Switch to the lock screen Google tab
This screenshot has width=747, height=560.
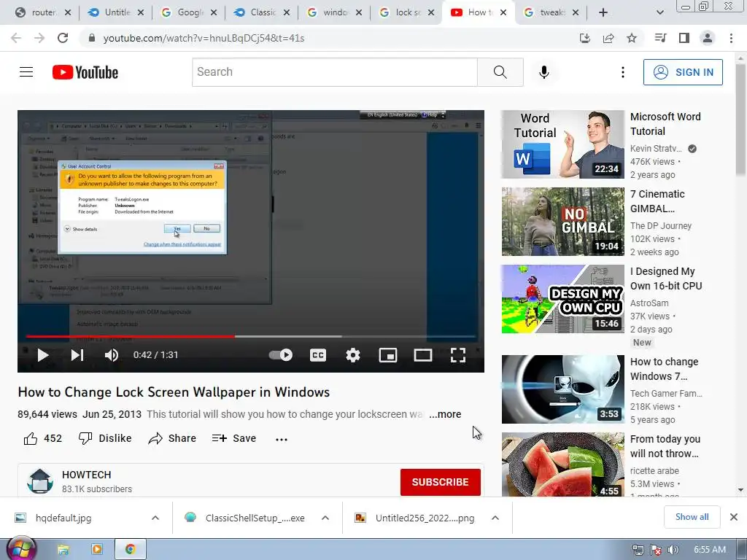(407, 12)
